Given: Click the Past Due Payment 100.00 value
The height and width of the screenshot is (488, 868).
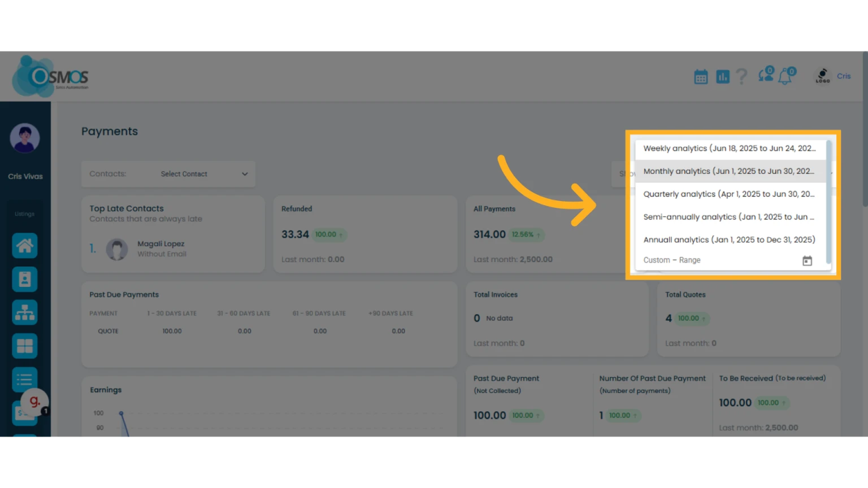Looking at the screenshot, I should [x=489, y=415].
